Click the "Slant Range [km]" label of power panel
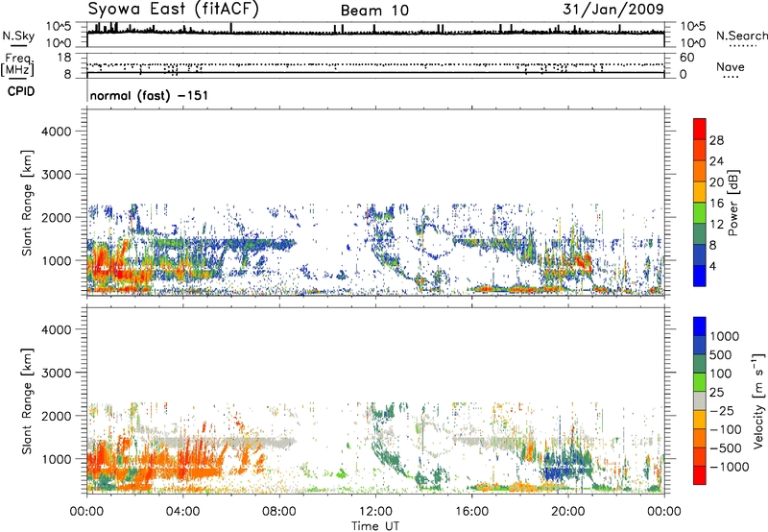The height and width of the screenshot is (532, 768). coord(27,203)
